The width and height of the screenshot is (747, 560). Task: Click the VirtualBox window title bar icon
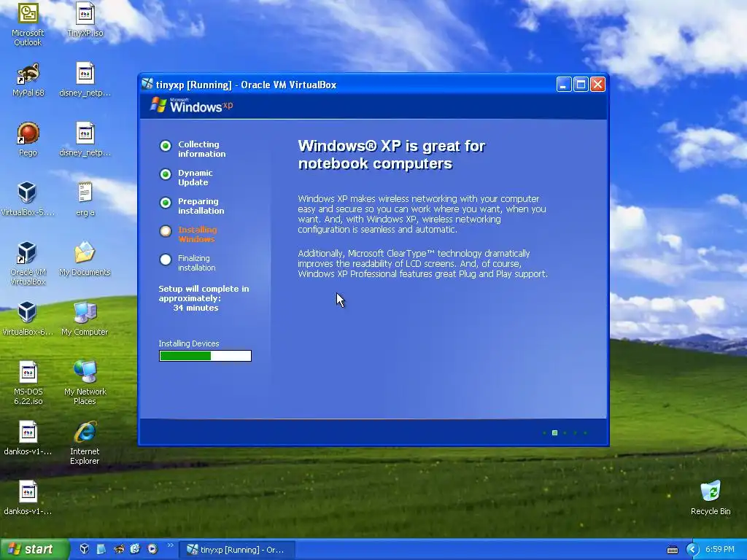[147, 85]
